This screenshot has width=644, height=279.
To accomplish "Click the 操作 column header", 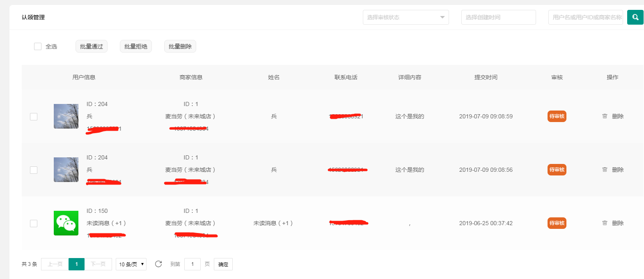I will (612, 77).
